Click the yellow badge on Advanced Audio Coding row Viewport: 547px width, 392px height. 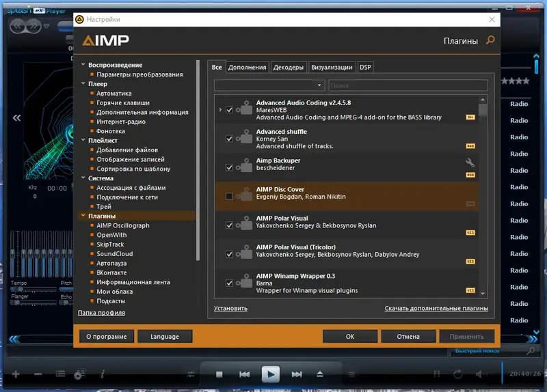coord(470,117)
